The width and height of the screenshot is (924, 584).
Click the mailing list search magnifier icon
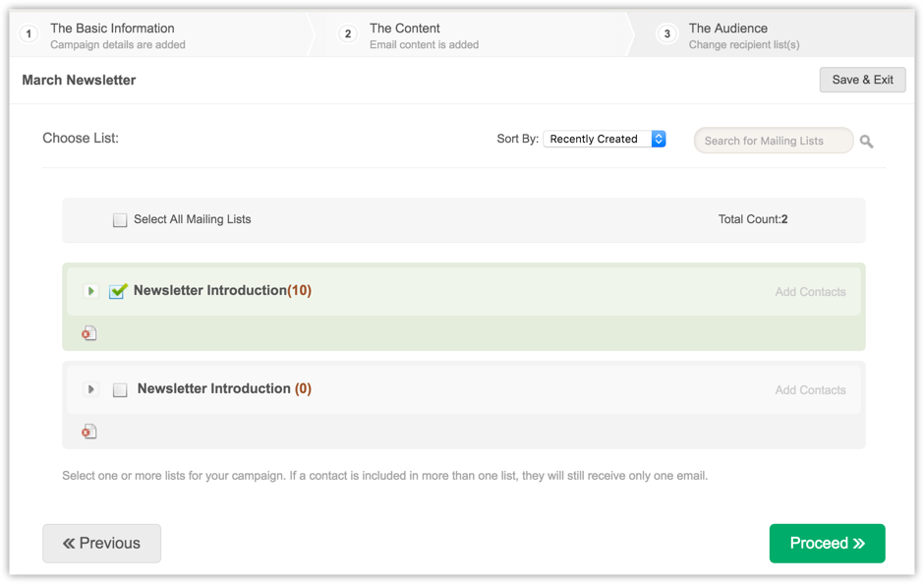coord(866,142)
